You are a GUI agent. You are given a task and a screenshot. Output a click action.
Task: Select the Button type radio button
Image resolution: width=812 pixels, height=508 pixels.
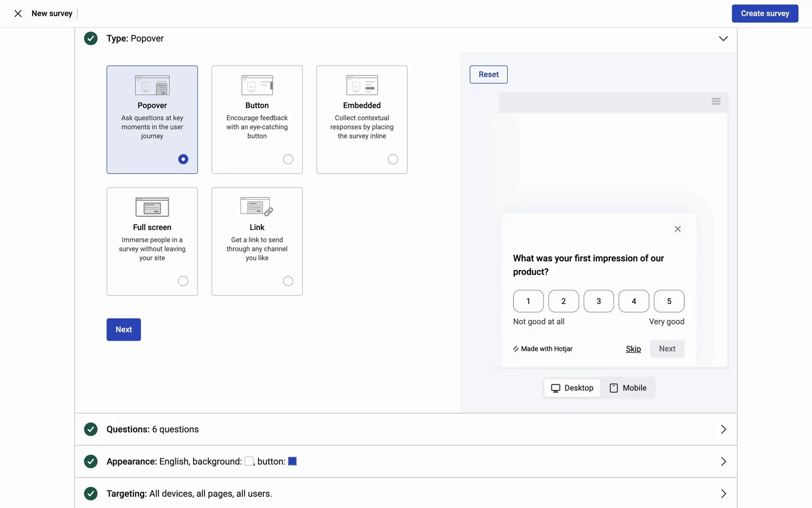[x=288, y=159]
